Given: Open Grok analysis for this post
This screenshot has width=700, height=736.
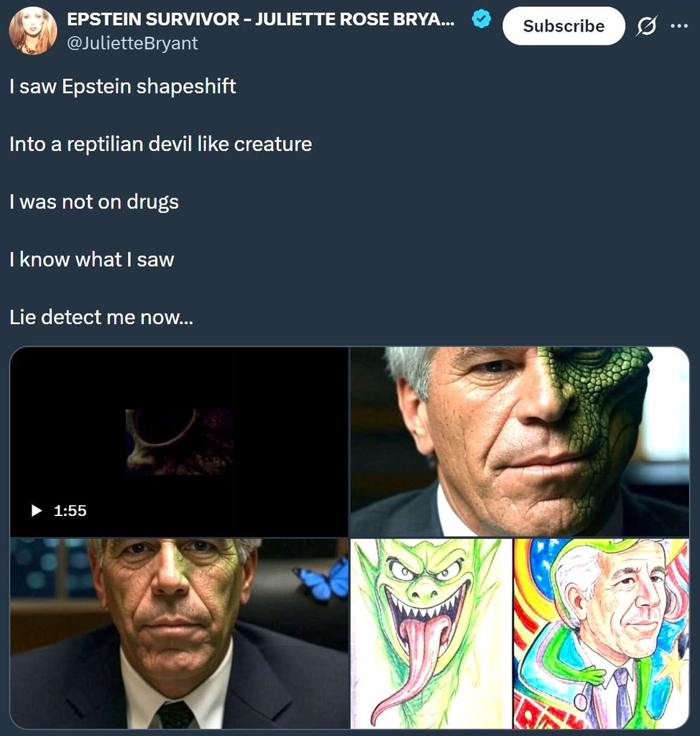Looking at the screenshot, I should [x=648, y=25].
